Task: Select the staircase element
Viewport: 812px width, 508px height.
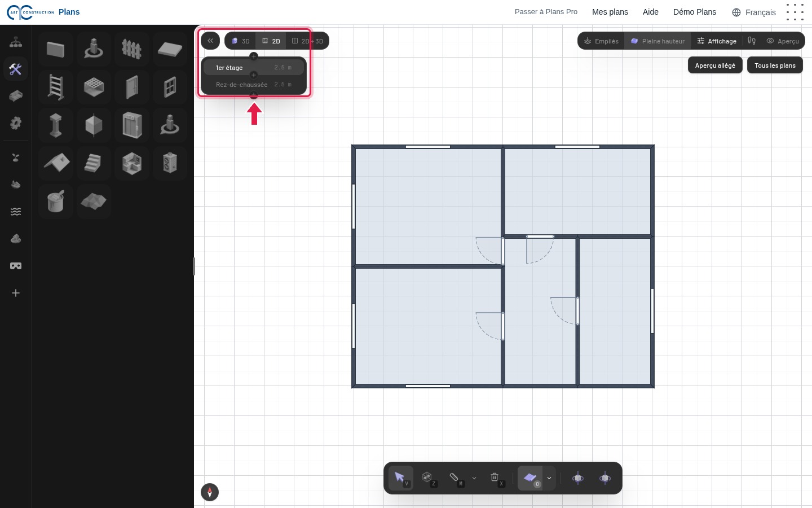Action: (94, 163)
